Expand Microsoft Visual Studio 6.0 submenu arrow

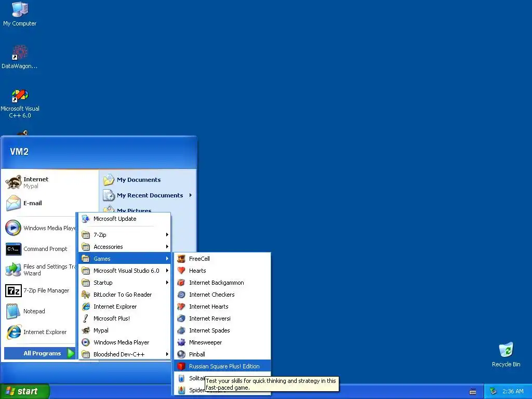tap(167, 270)
